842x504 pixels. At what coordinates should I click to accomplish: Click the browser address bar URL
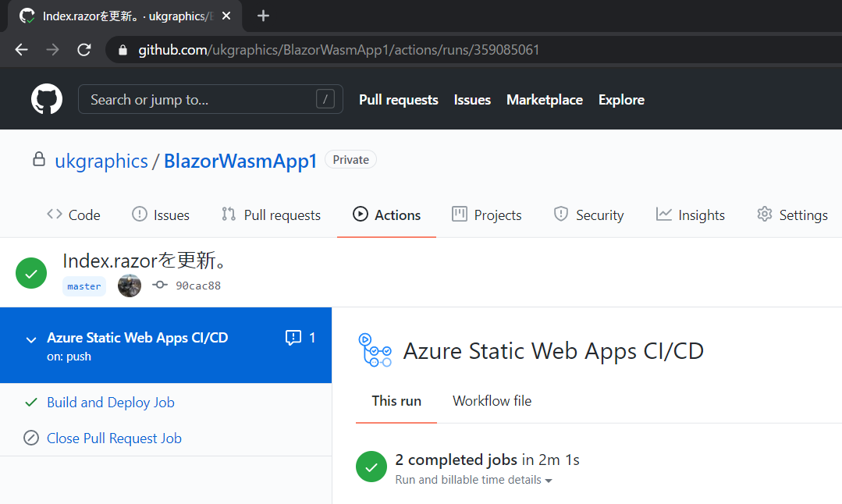[339, 50]
